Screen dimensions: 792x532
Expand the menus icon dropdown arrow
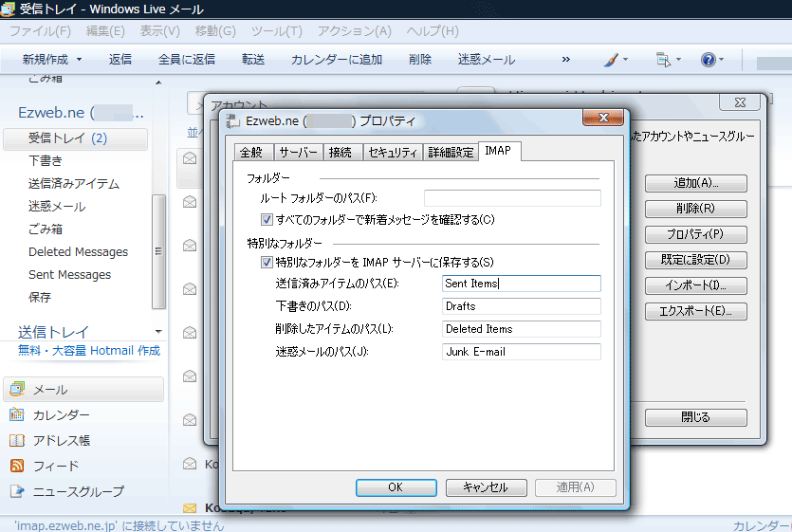(x=678, y=60)
